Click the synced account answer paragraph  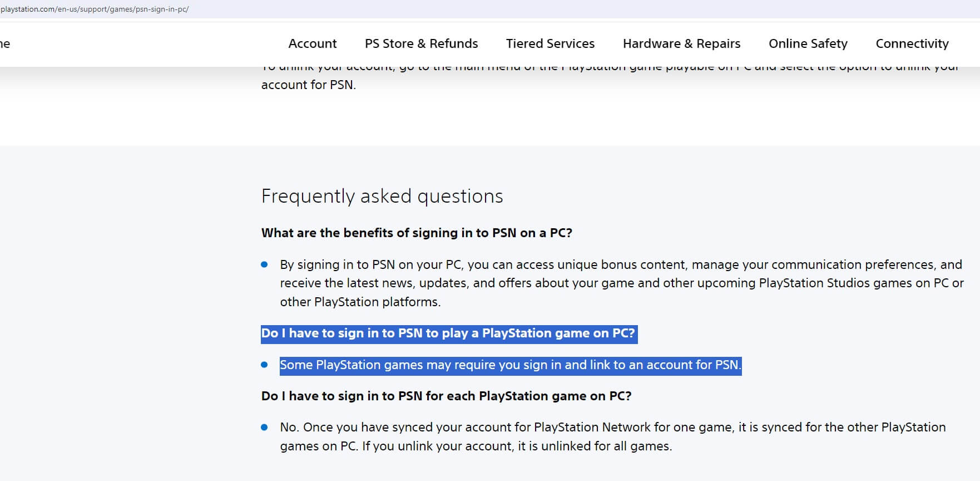coord(612,428)
